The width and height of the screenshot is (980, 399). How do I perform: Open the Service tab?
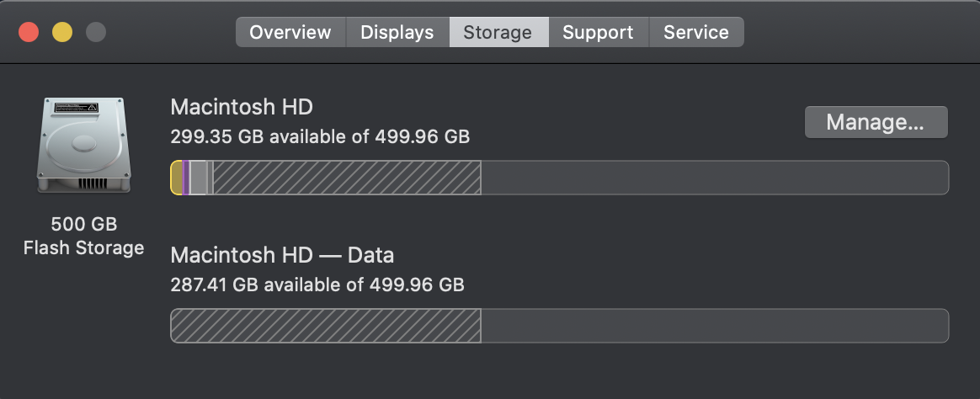[x=695, y=33]
